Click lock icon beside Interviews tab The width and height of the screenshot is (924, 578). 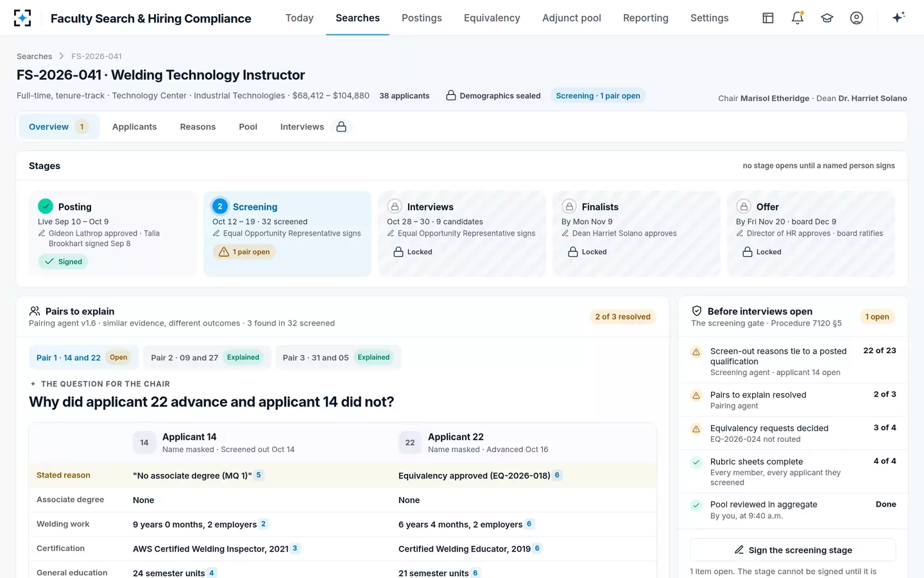(341, 127)
